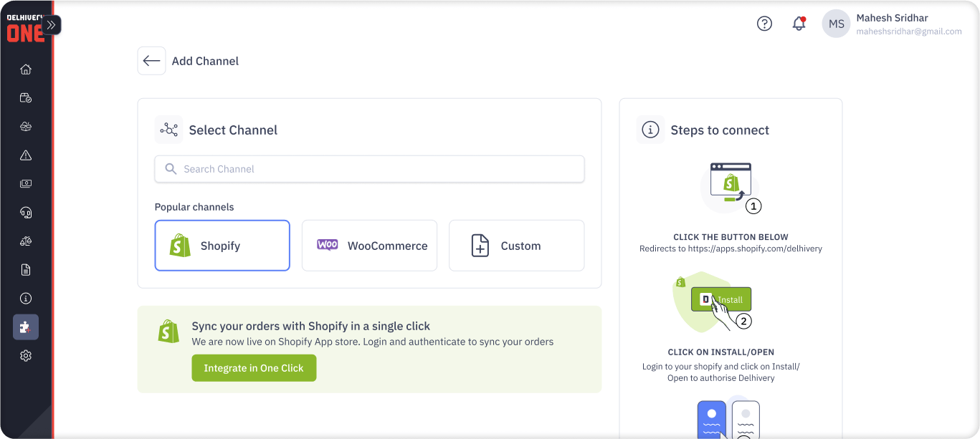
Task: Select the Custom channel card
Action: (x=516, y=246)
